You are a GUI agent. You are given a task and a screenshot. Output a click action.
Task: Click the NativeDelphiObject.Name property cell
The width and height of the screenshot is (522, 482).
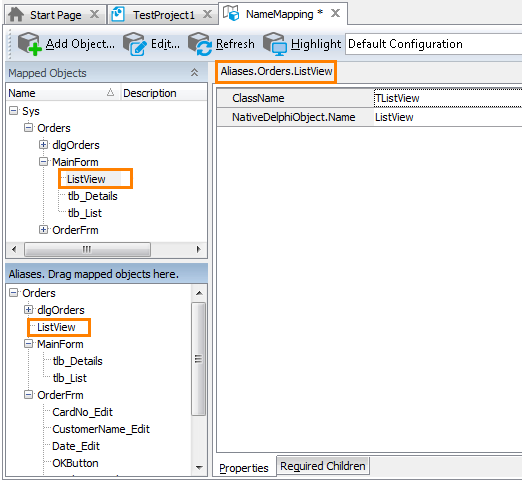(295, 117)
